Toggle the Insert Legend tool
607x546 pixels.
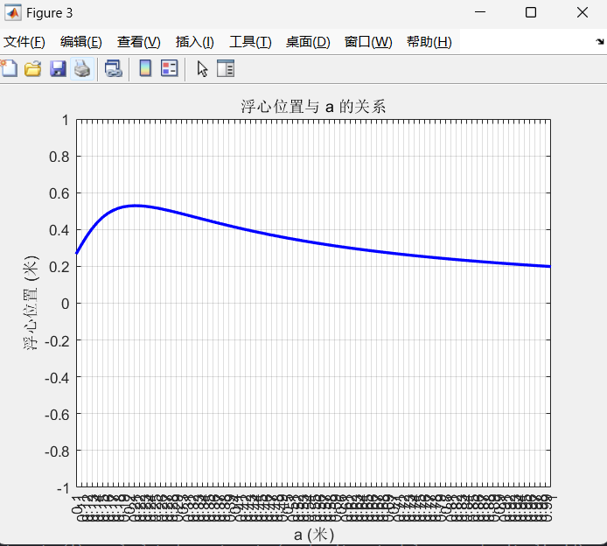click(169, 68)
